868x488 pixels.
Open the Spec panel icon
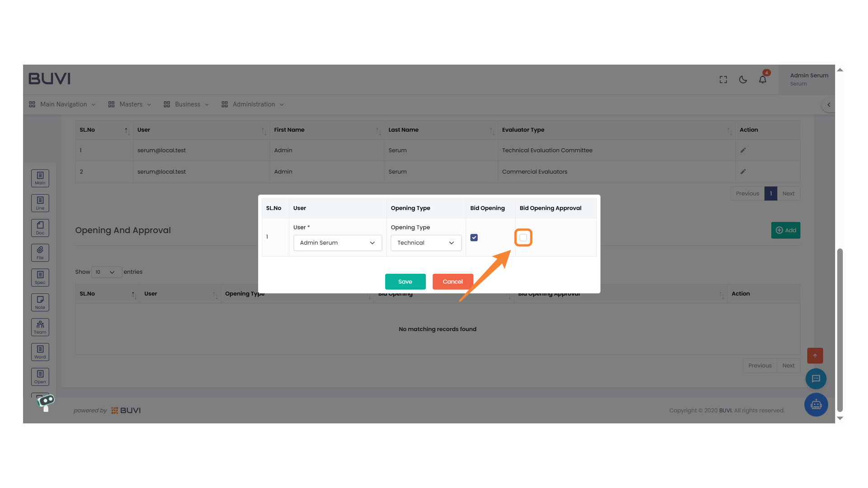[40, 277]
